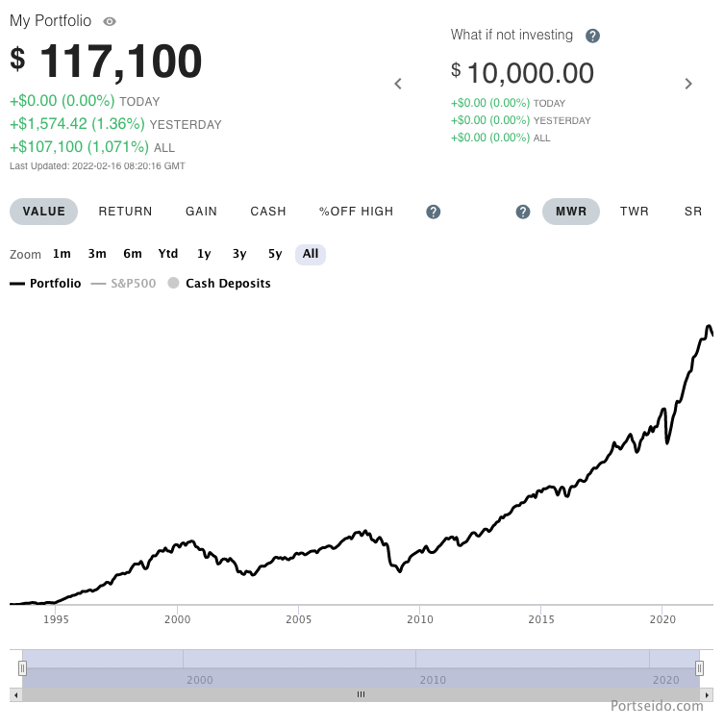Click right handle of range navigator
724x728 pixels.
click(700, 668)
